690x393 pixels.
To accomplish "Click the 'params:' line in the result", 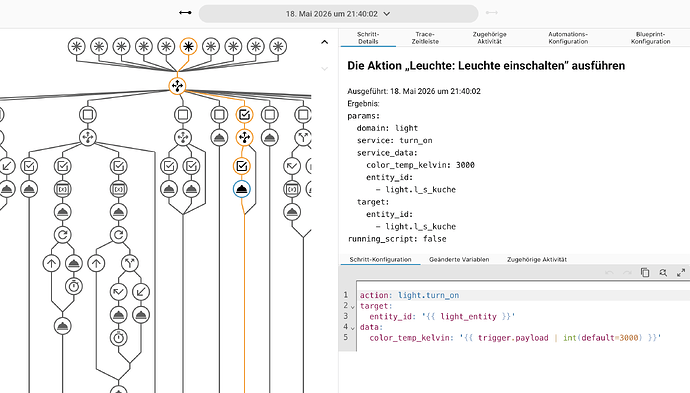I will tap(363, 116).
